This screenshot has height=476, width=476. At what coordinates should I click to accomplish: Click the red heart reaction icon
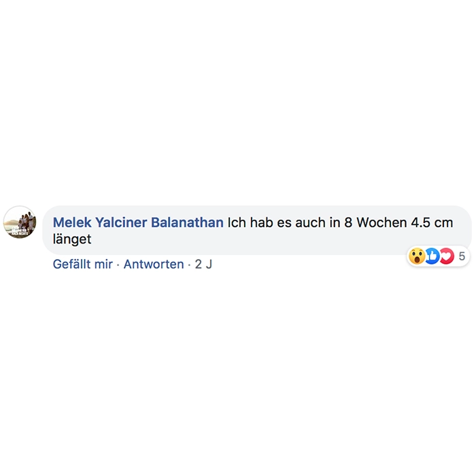[447, 256]
